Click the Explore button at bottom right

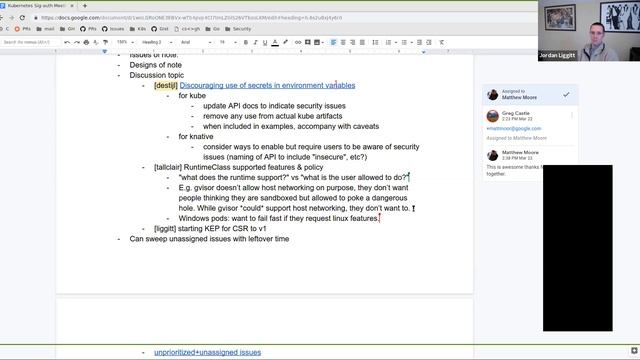[634, 350]
